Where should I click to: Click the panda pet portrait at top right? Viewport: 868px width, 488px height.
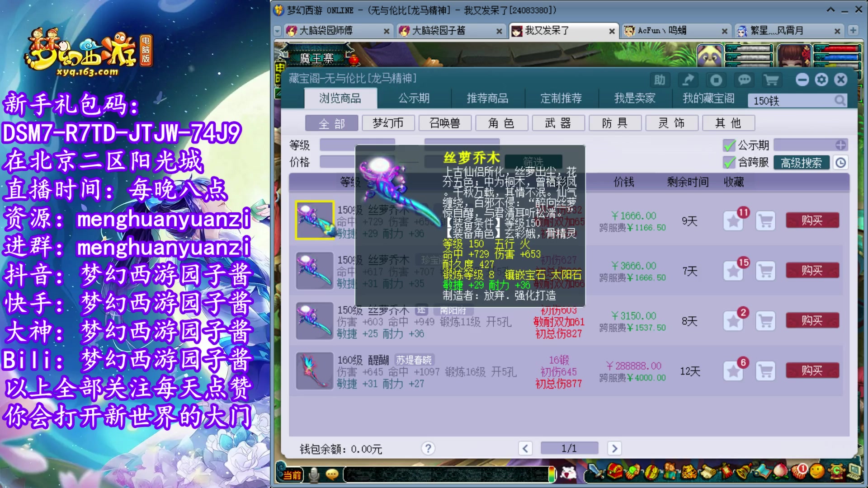point(709,56)
